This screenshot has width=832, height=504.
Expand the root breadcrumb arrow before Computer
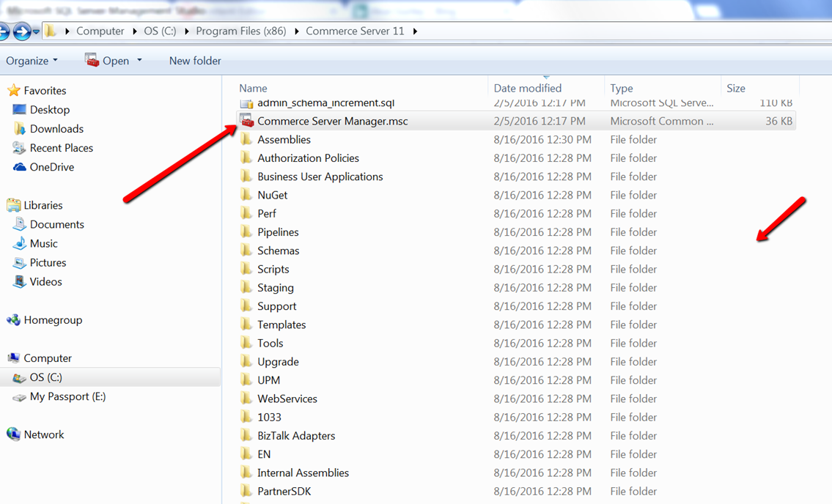pos(67,31)
